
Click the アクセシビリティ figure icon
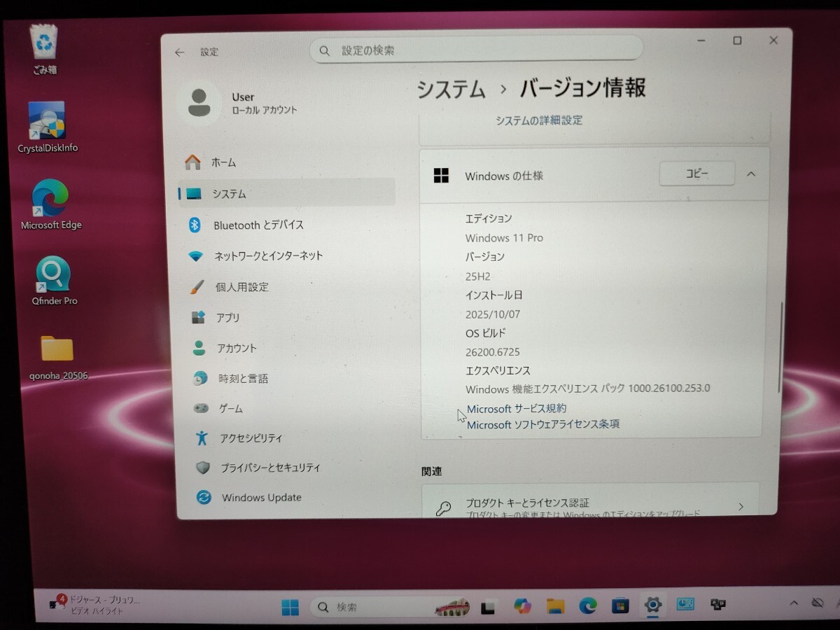click(x=202, y=438)
